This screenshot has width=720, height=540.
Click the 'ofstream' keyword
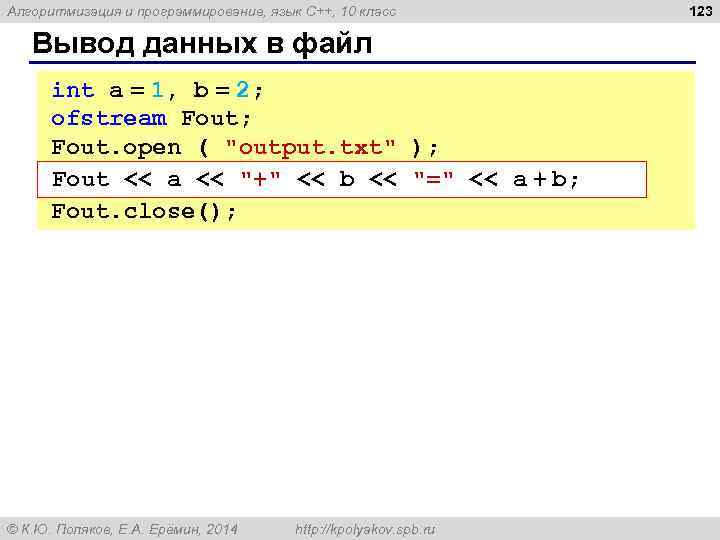click(x=109, y=118)
